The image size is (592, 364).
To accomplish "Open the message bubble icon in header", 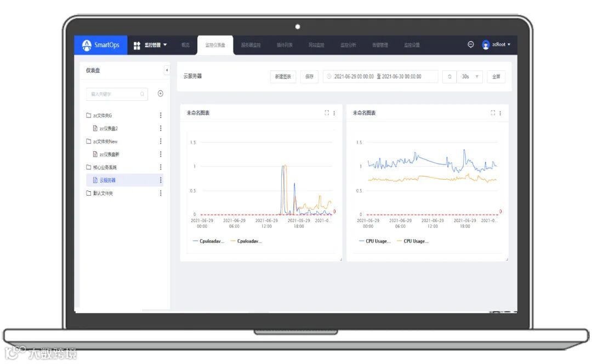I will pyautogui.click(x=471, y=44).
